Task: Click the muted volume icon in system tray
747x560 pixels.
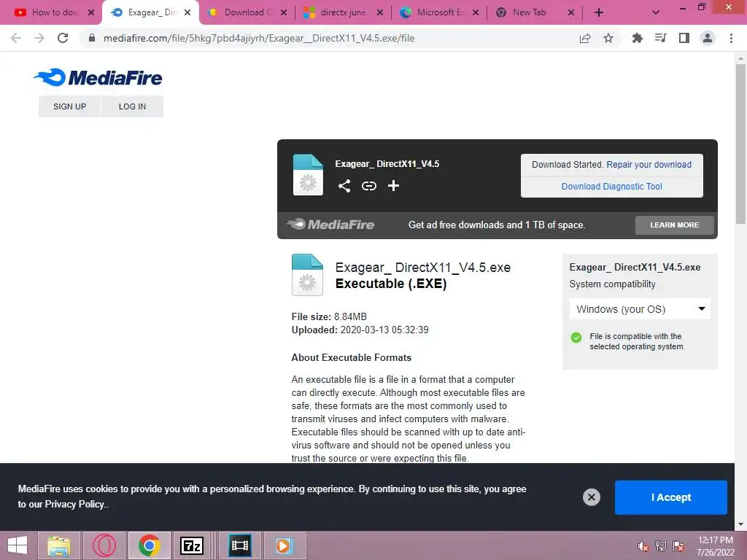Action: tap(643, 546)
